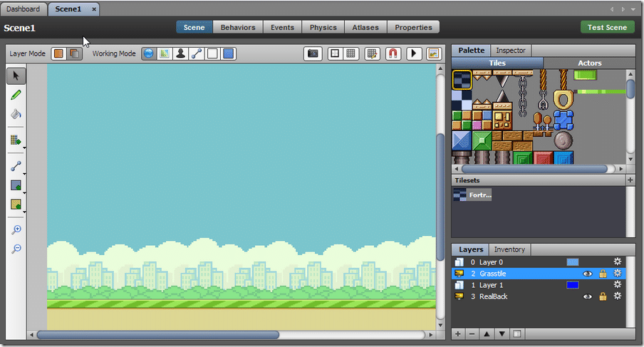
Task: Click the next tab right arrow
Action: point(623,9)
